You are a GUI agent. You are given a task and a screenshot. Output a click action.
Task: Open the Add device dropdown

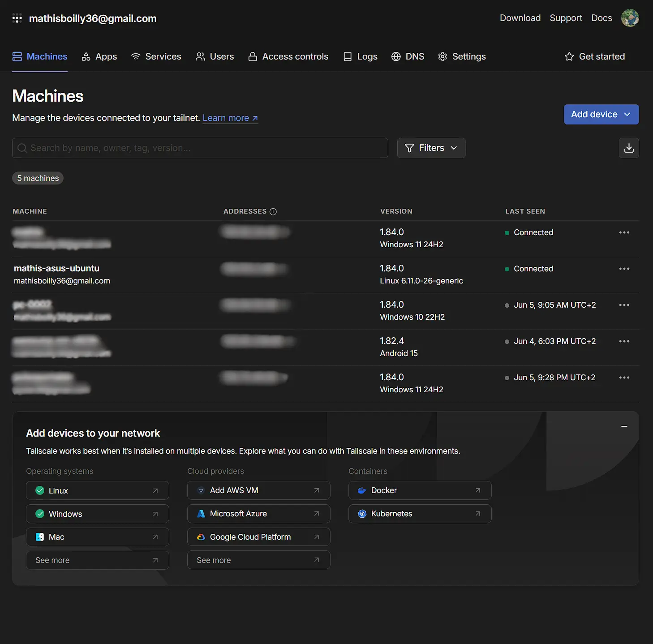pos(601,114)
